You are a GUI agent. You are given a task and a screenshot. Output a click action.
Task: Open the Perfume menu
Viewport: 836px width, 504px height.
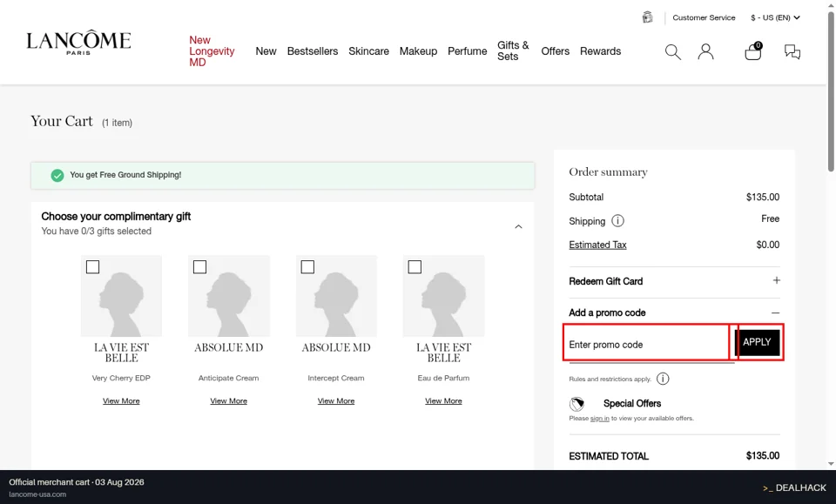pyautogui.click(x=467, y=51)
